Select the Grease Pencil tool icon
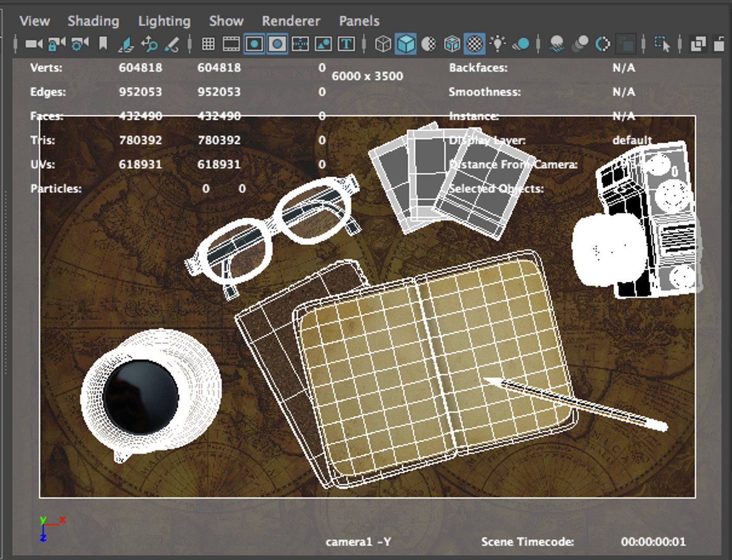The width and height of the screenshot is (732, 560). click(x=172, y=44)
